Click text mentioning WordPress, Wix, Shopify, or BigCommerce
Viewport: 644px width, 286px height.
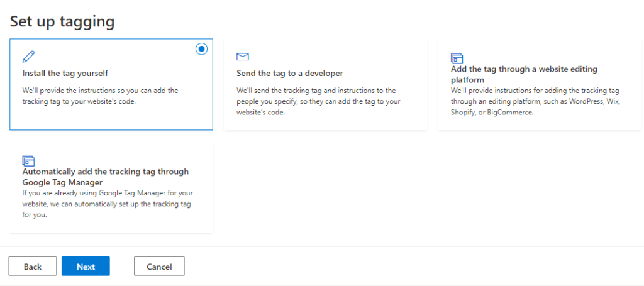(535, 101)
